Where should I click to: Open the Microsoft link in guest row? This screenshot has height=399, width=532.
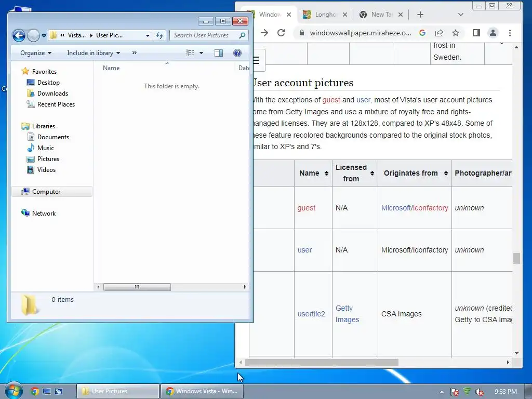396,208
